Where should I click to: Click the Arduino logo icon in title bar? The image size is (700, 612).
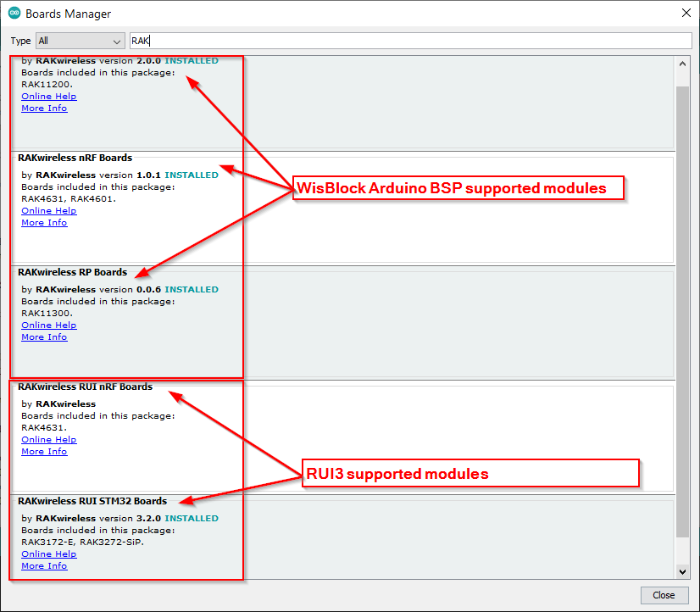(14, 13)
